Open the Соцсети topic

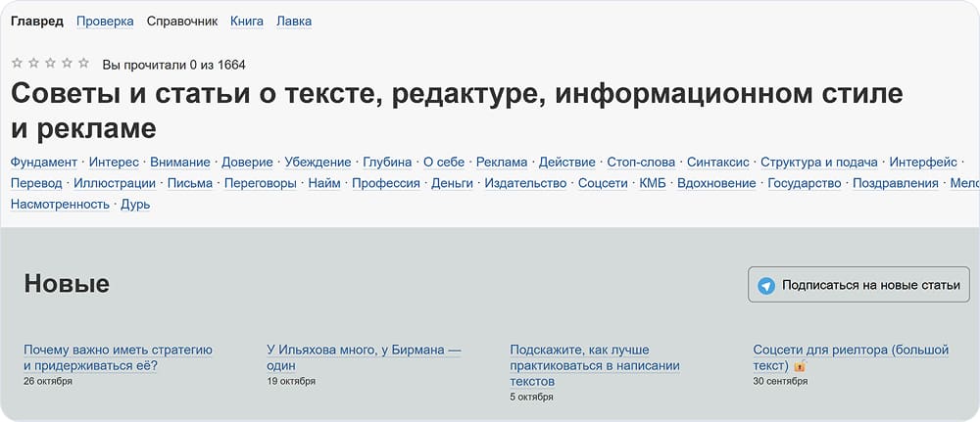[x=603, y=183]
